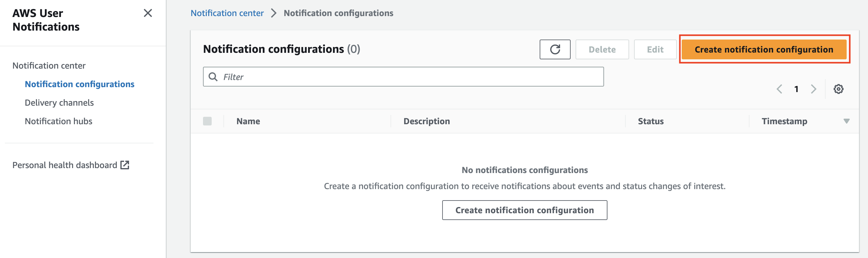Image resolution: width=868 pixels, height=258 pixels.
Task: Click the "No notifications configurations" message
Action: 524,170
